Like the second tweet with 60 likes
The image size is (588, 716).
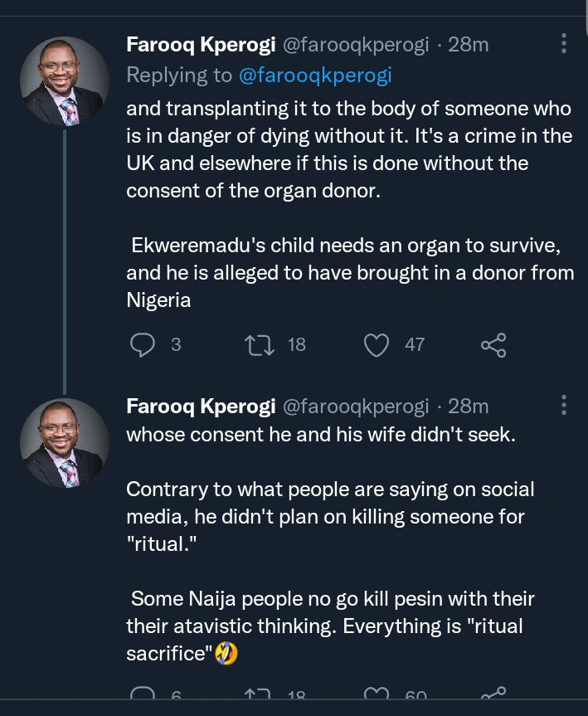(377, 695)
